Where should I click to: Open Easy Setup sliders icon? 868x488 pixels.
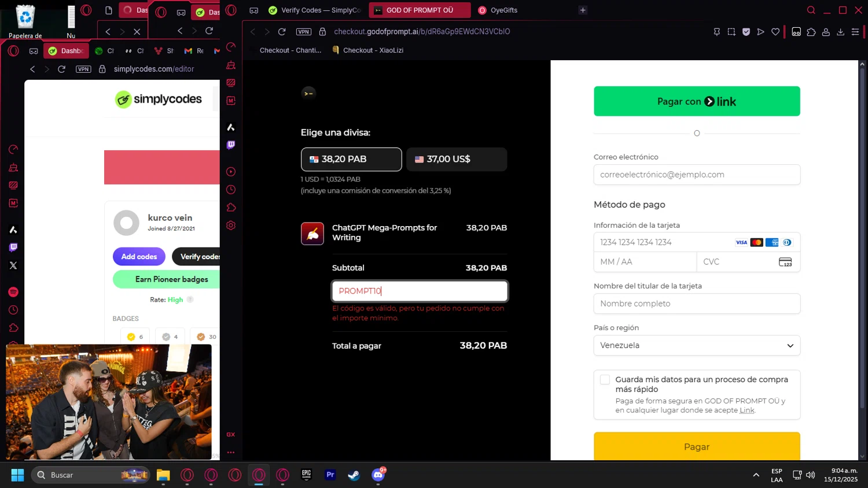click(855, 32)
